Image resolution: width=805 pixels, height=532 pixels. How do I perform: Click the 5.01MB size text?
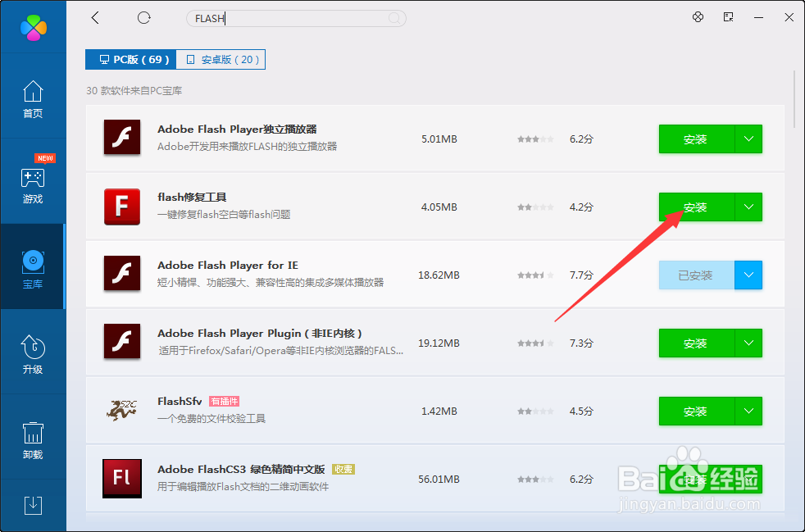tap(439, 139)
